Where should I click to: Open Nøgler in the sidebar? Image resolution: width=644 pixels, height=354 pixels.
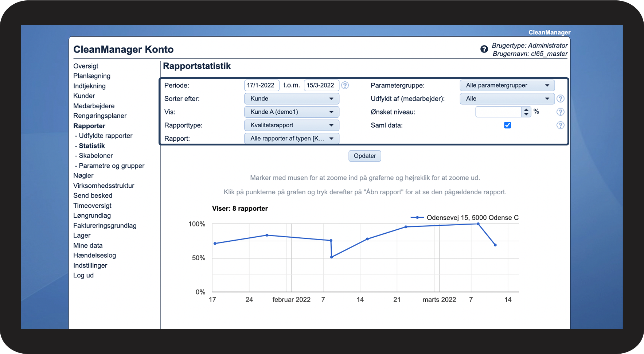(83, 176)
